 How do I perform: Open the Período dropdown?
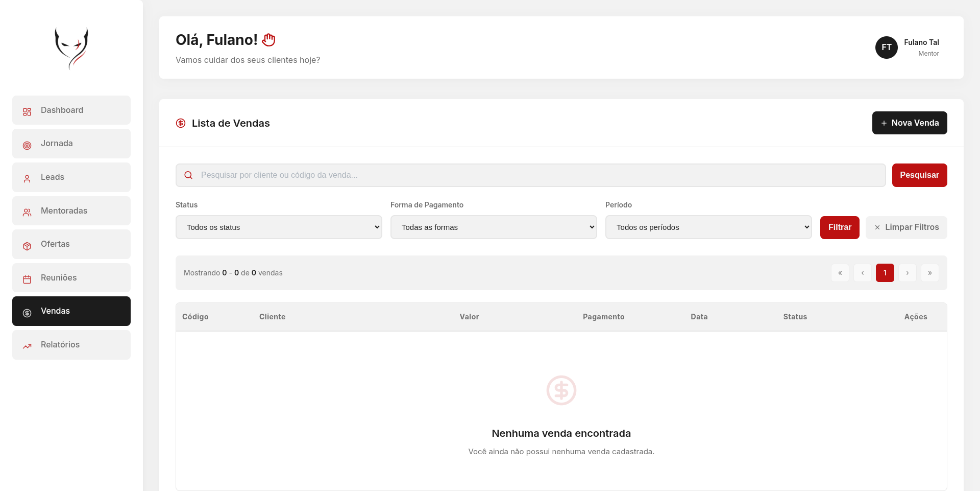tap(708, 227)
